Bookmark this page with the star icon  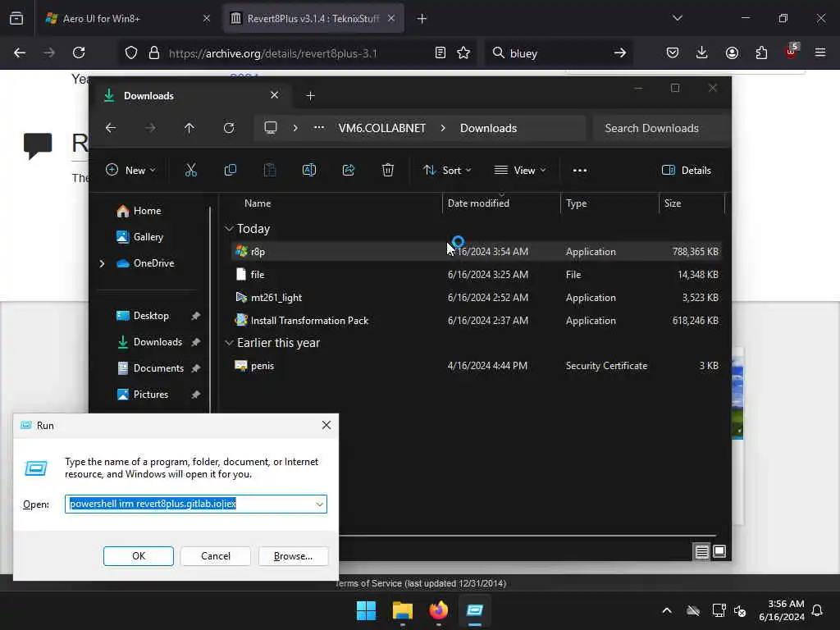(x=463, y=52)
